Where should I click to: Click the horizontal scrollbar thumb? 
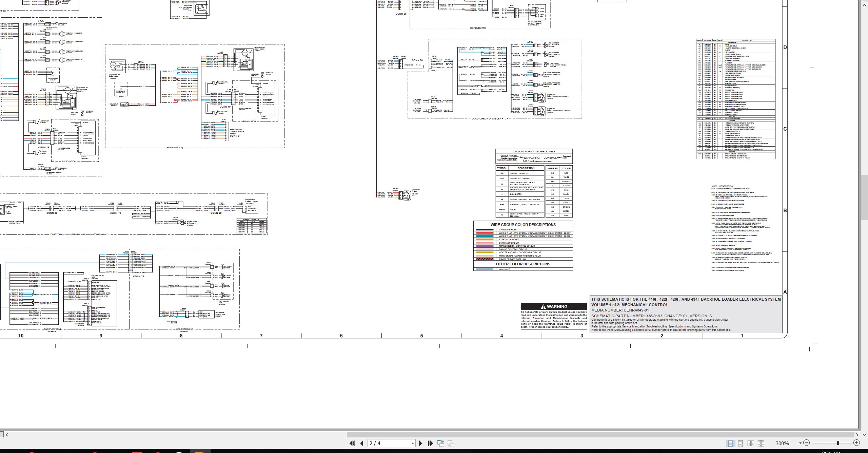(x=600, y=435)
